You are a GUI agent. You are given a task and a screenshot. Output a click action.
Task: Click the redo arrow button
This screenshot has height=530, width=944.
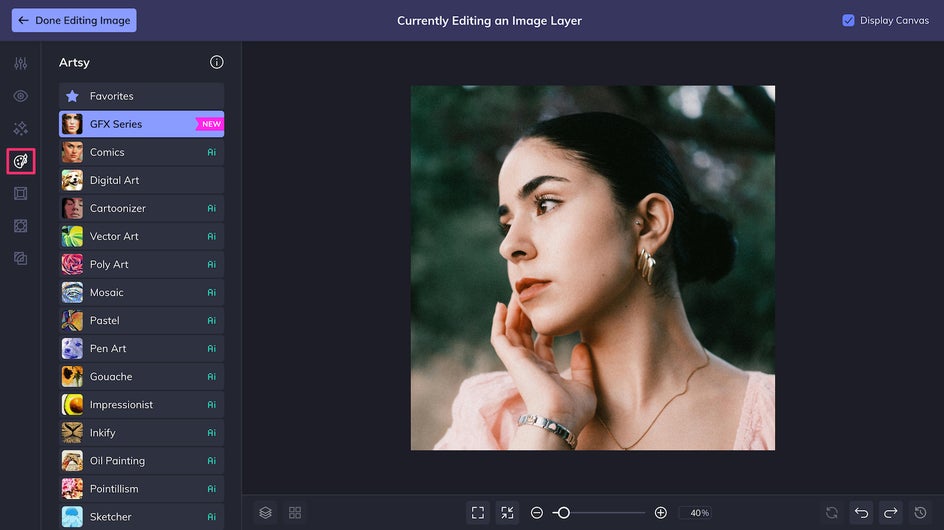[890, 513]
